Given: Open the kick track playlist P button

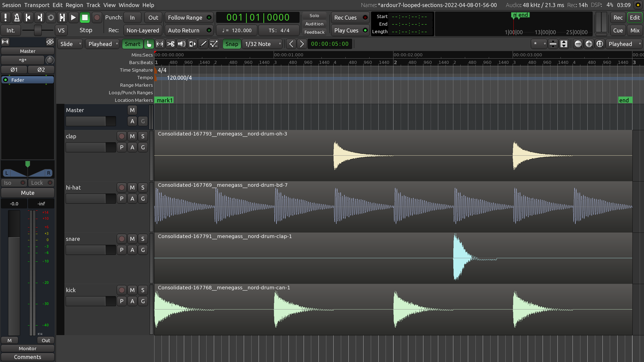Looking at the screenshot, I should pos(122,301).
